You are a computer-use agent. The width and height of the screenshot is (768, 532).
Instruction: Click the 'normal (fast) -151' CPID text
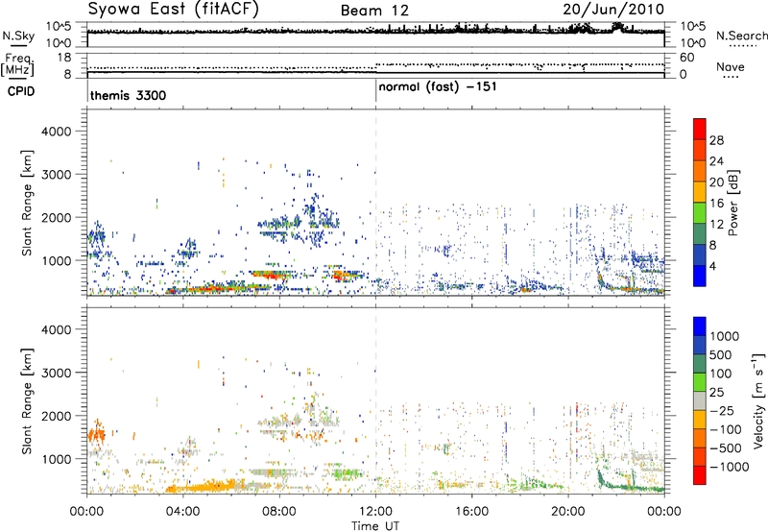pos(438,87)
